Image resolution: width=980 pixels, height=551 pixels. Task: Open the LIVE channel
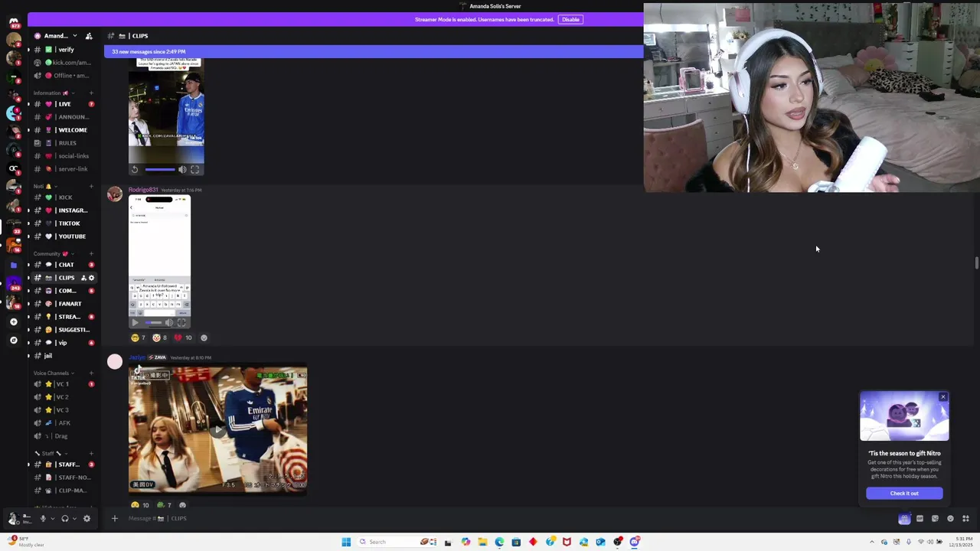tap(63, 104)
